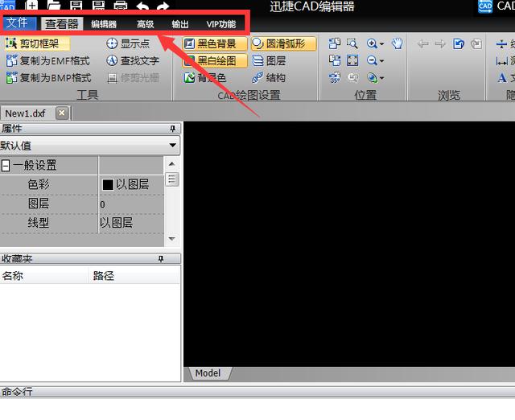
Task: Click the 'A' text icon at the ribbon's right edge
Action: (x=501, y=78)
